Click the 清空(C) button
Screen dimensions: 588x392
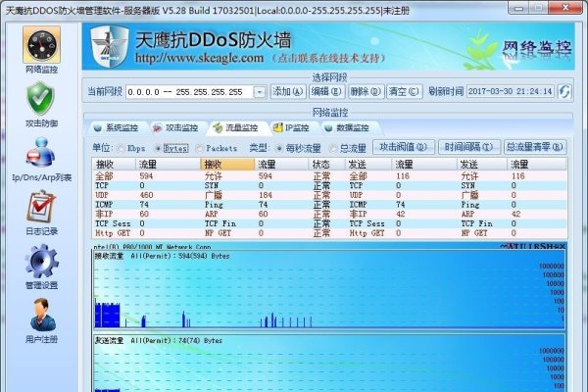(x=404, y=91)
